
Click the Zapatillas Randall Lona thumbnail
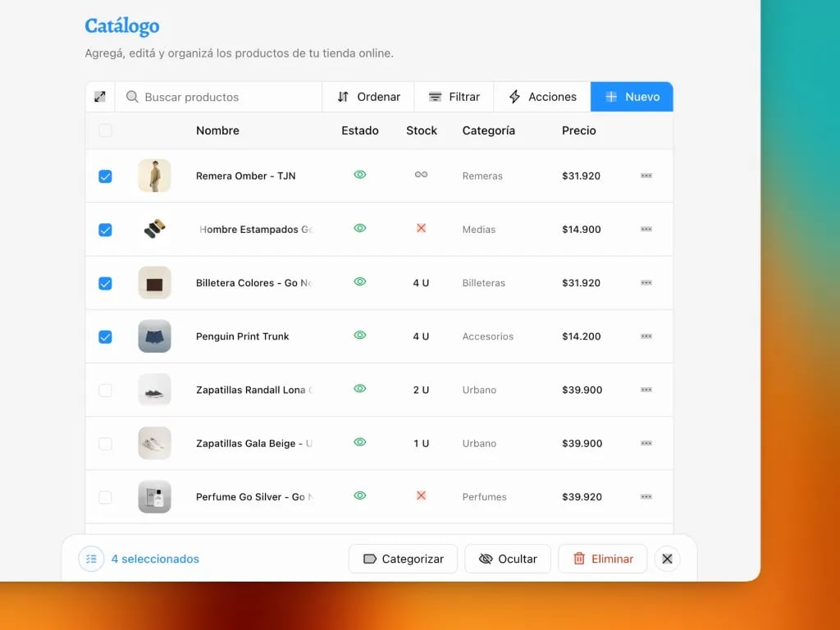tap(154, 390)
